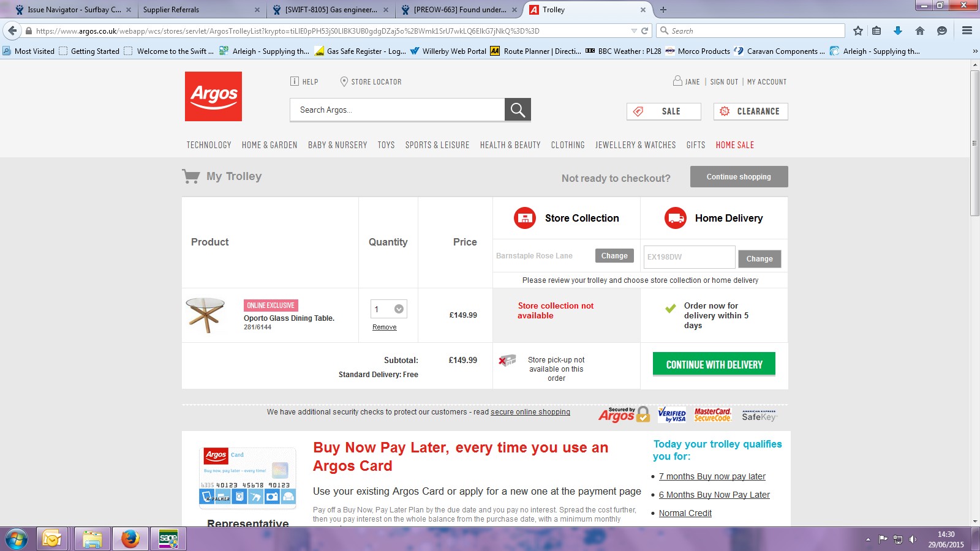Switch to the Issue Navigator tab
Screen dimensions: 980x551
click(73, 10)
